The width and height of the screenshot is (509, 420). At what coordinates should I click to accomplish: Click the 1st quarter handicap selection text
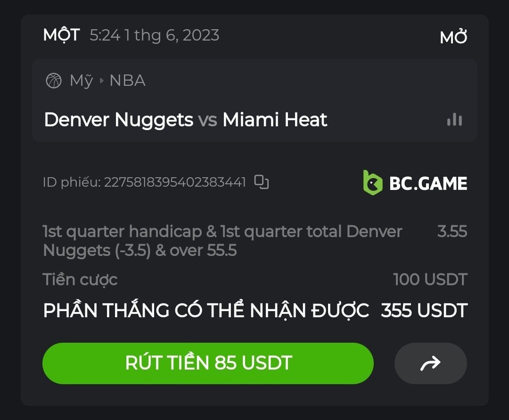222,241
